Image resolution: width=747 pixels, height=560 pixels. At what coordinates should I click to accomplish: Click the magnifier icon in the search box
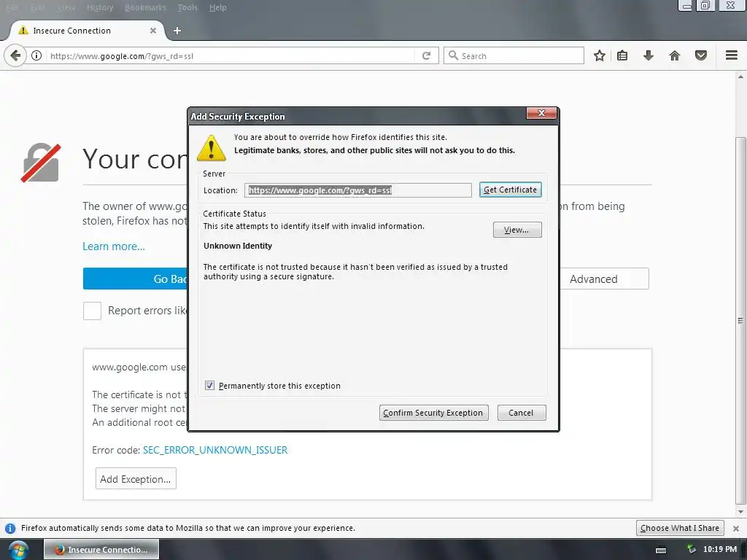click(453, 55)
